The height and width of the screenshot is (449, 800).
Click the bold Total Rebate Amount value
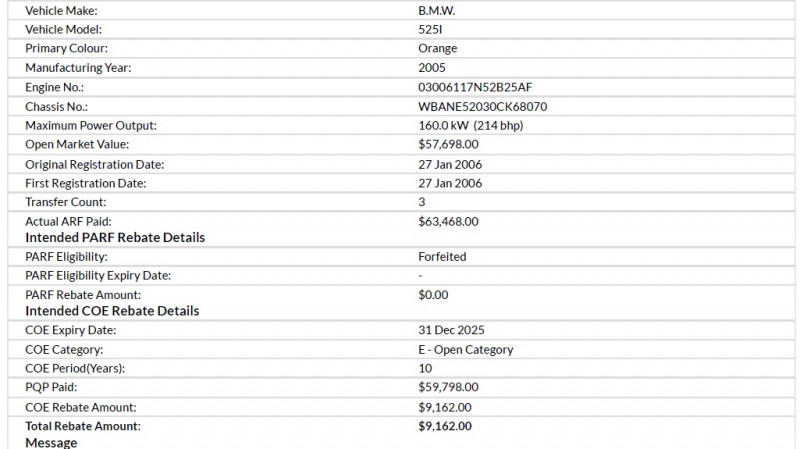coord(445,426)
